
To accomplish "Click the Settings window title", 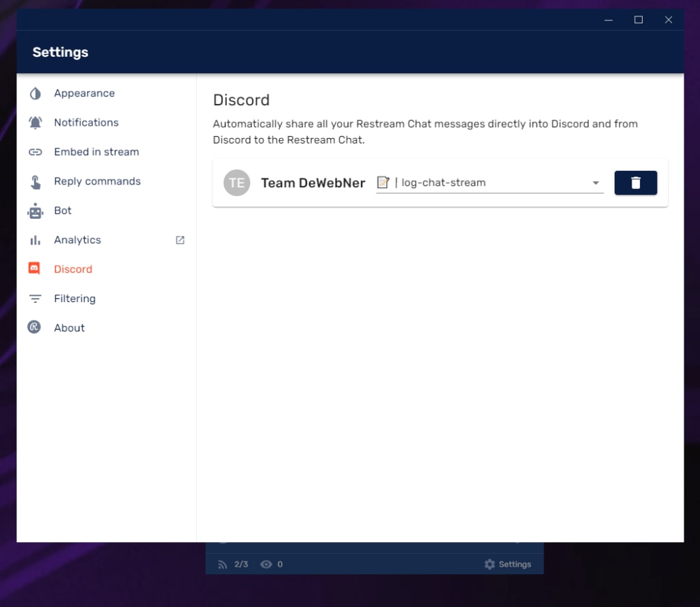I will (x=60, y=52).
